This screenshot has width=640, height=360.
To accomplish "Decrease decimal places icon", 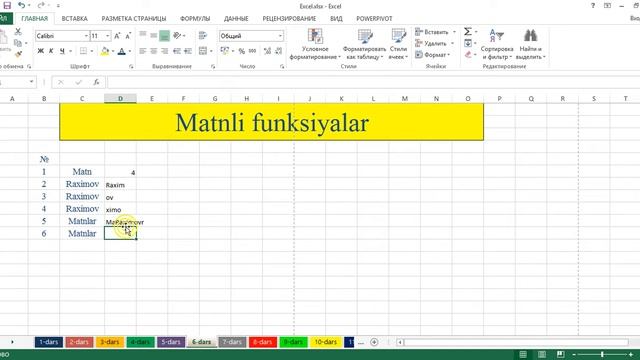I will (x=278, y=51).
